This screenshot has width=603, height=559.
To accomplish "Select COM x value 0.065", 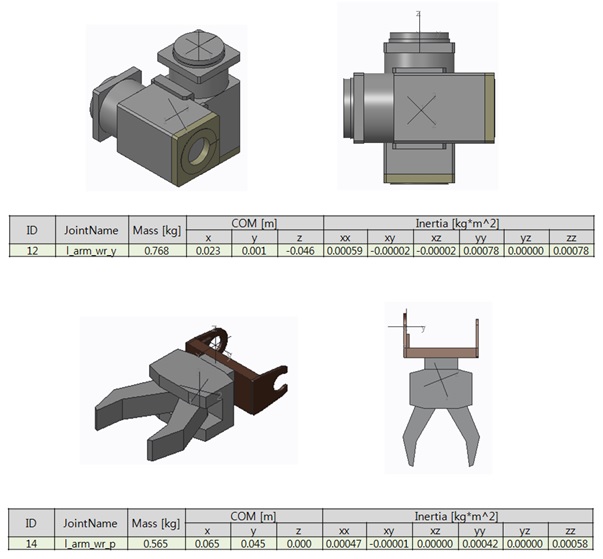I will [207, 544].
